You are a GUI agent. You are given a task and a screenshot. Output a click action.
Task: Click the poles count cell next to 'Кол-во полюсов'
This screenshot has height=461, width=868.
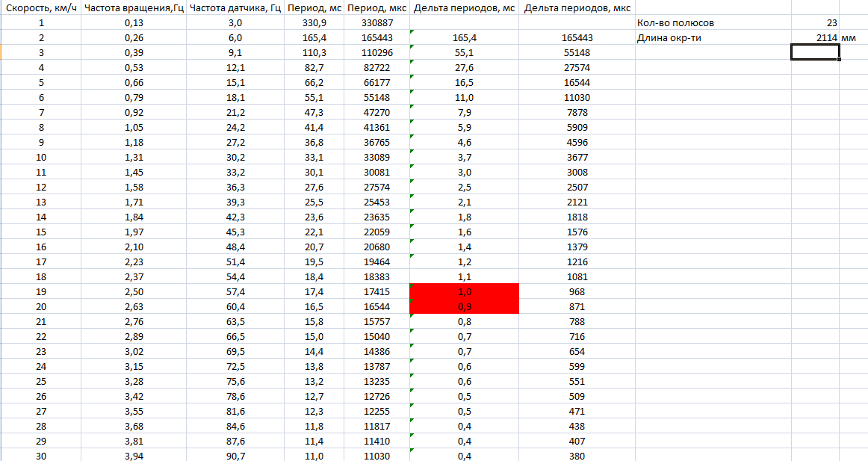[815, 23]
